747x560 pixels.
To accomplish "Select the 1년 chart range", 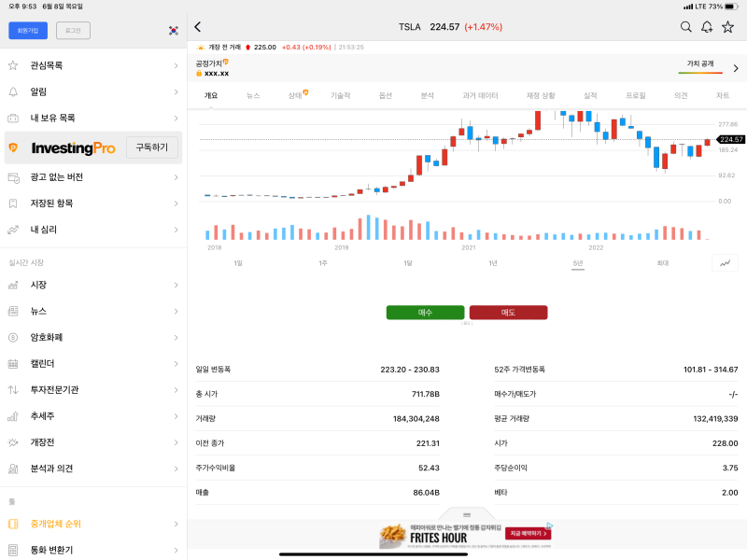I will point(493,263).
